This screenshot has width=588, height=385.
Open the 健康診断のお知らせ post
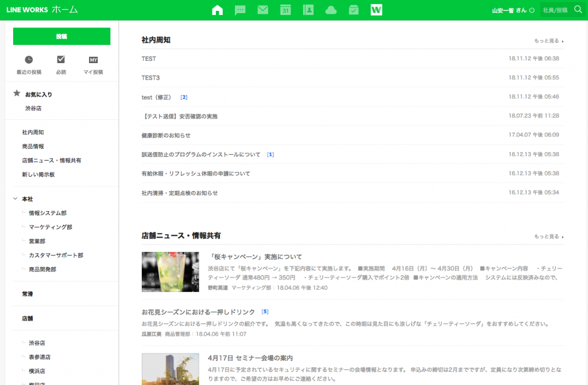[166, 135]
